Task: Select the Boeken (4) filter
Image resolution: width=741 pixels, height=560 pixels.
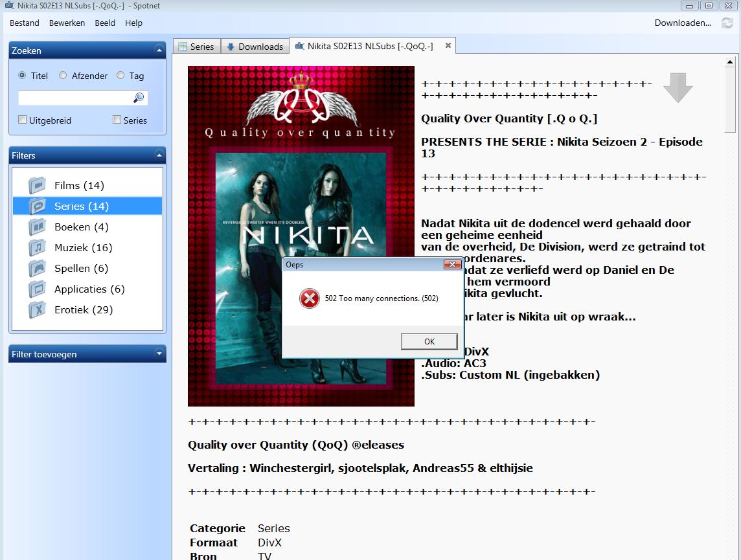Action: coord(87,227)
